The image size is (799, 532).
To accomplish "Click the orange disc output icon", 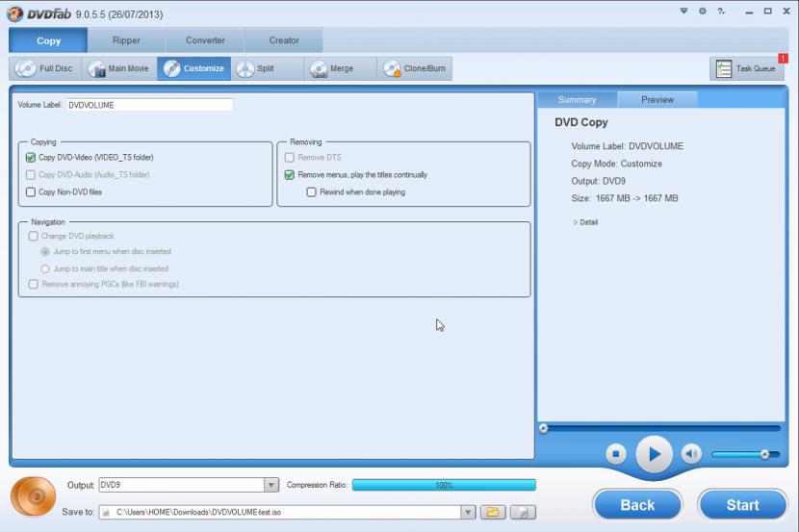I will click(33, 495).
